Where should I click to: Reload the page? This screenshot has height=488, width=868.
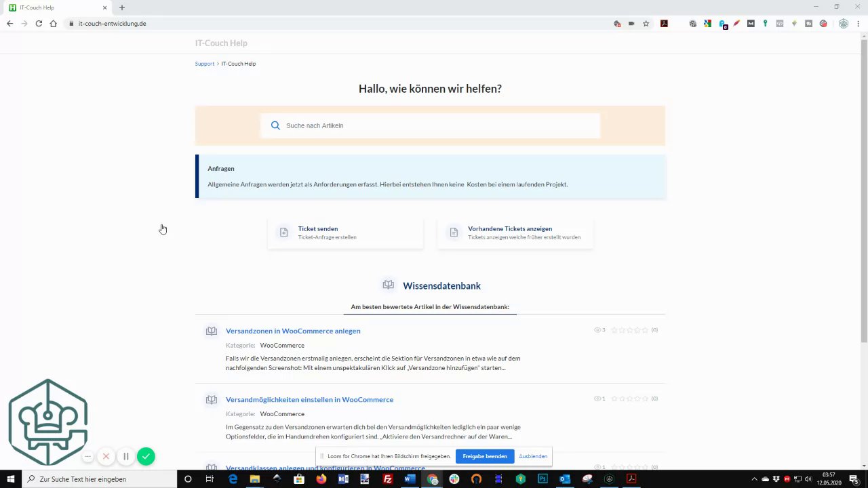pos(39,24)
